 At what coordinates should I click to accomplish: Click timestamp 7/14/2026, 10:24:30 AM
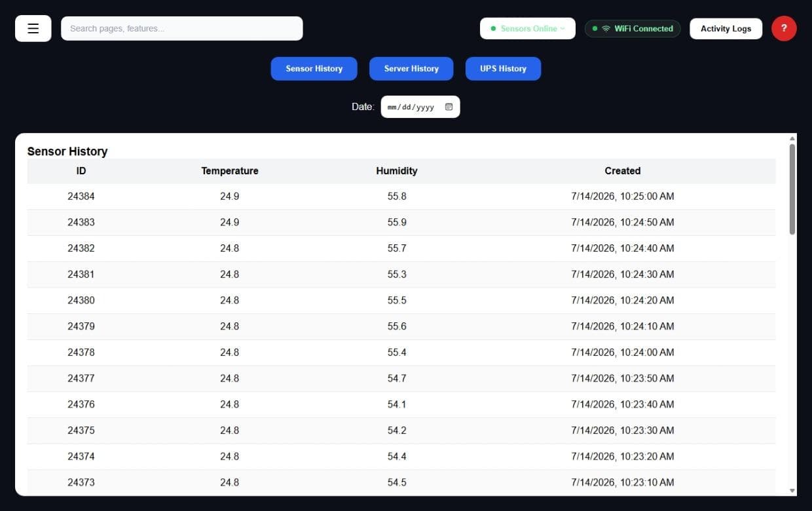click(x=623, y=274)
